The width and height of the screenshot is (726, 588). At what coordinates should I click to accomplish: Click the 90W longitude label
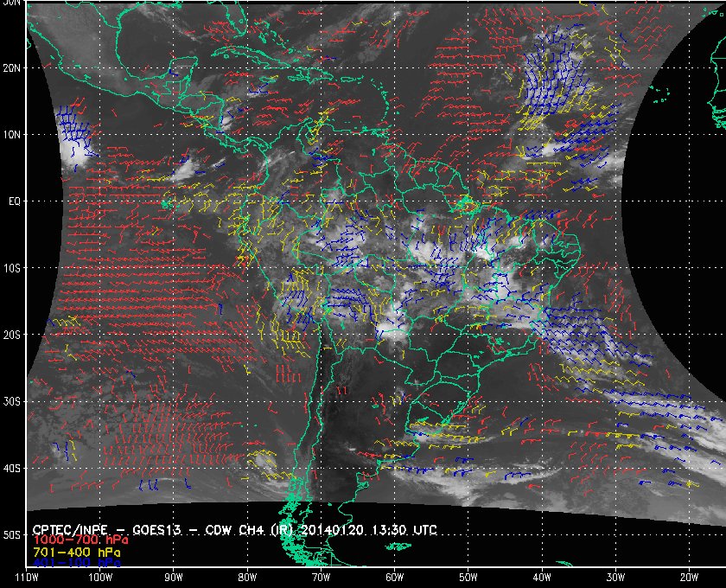point(174,577)
